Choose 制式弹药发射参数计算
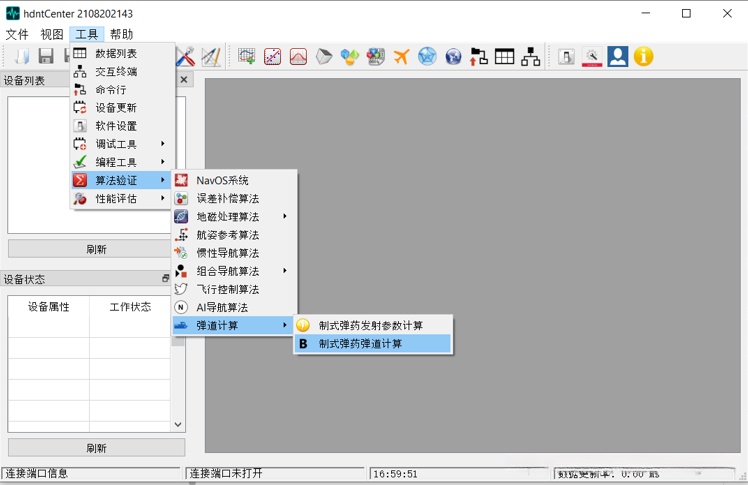 pos(373,325)
